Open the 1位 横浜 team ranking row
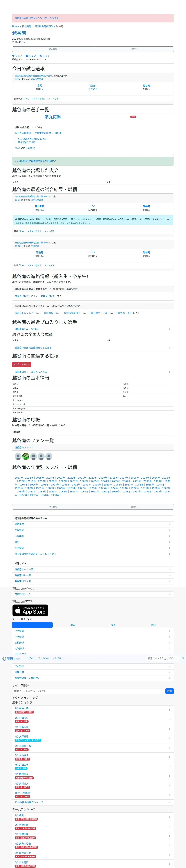 pyautogui.click(x=93, y=817)
